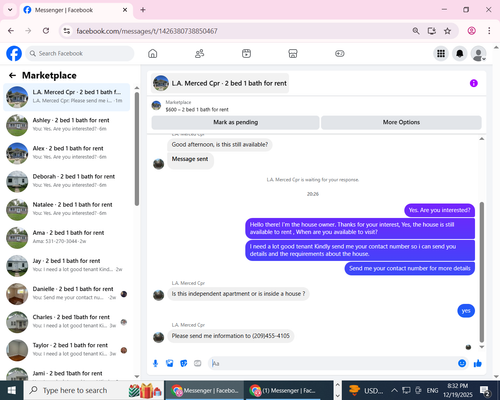Viewport: 500px width, 400px height.
Task: Open the Reels video icon
Action: [x=246, y=53]
